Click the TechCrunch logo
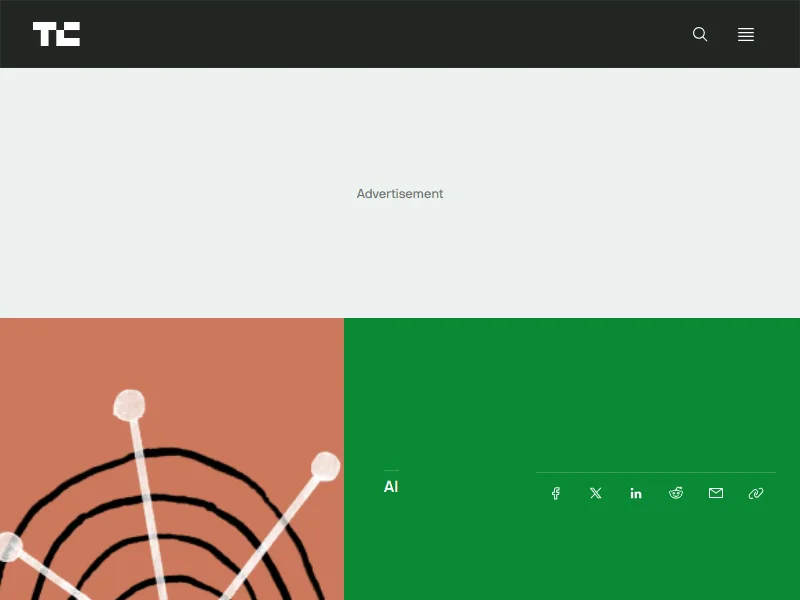The width and height of the screenshot is (800, 600). pyautogui.click(x=56, y=34)
